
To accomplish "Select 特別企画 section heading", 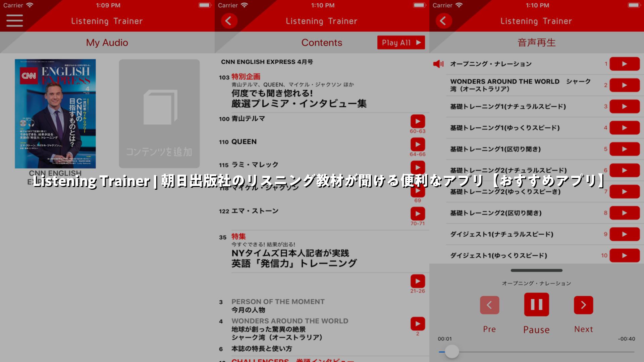I will pos(246,77).
